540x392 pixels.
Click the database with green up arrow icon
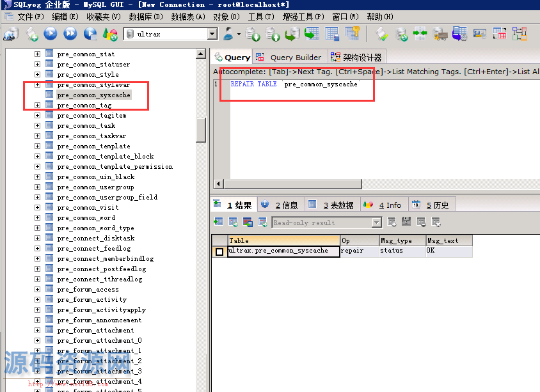click(273, 34)
